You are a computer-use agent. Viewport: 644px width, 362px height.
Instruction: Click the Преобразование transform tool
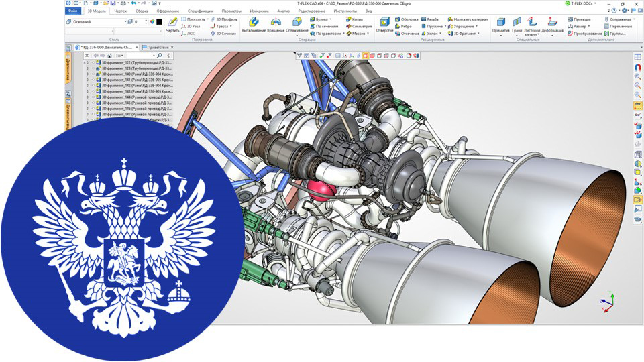point(585,34)
